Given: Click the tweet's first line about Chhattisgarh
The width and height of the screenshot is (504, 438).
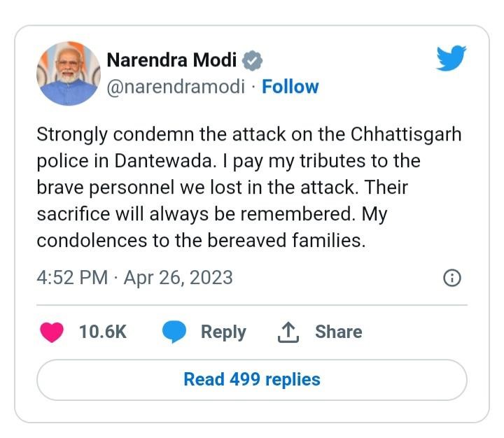Looking at the screenshot, I should [249, 134].
